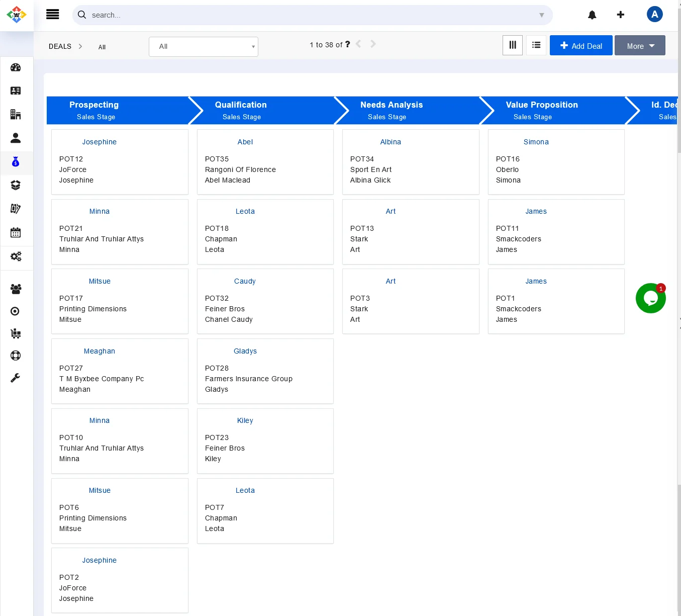The image size is (681, 616).
Task: Open the Organizations building icon in sidebar
Action: click(16, 114)
